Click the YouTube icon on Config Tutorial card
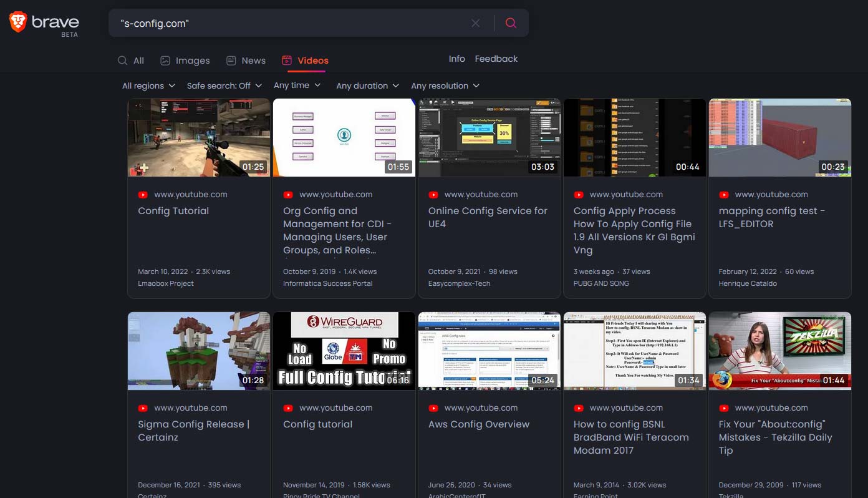 click(143, 195)
